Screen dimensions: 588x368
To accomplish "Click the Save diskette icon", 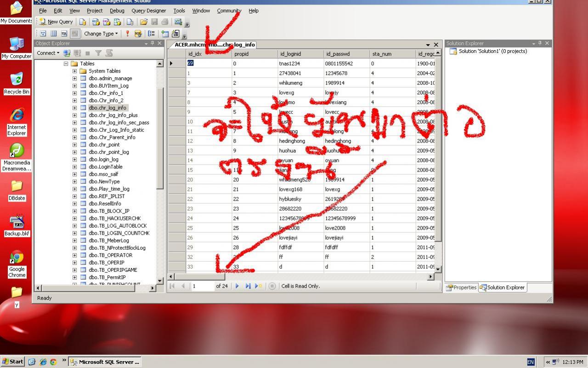I will click(x=154, y=22).
